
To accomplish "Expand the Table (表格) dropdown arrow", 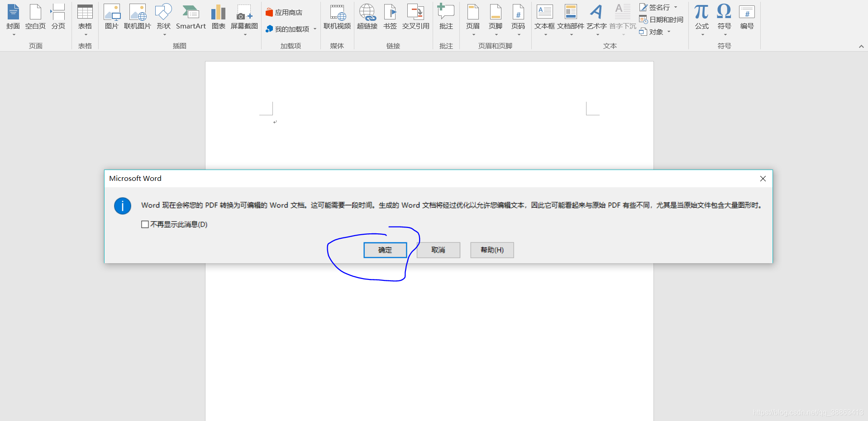I will point(86,35).
